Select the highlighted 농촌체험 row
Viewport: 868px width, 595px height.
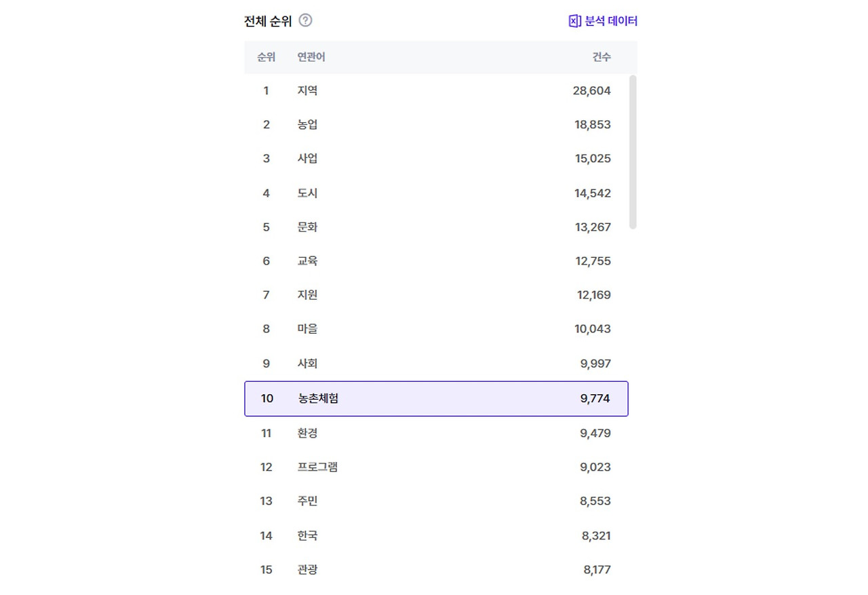point(436,398)
